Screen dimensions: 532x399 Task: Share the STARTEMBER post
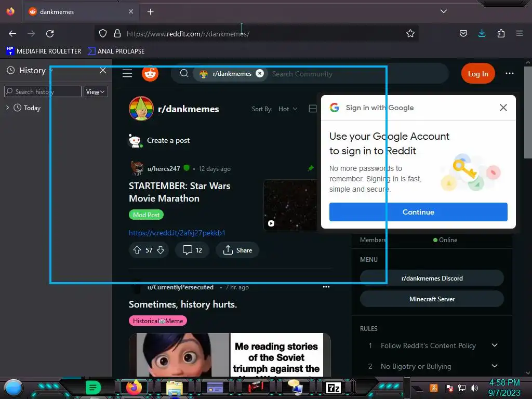point(237,250)
